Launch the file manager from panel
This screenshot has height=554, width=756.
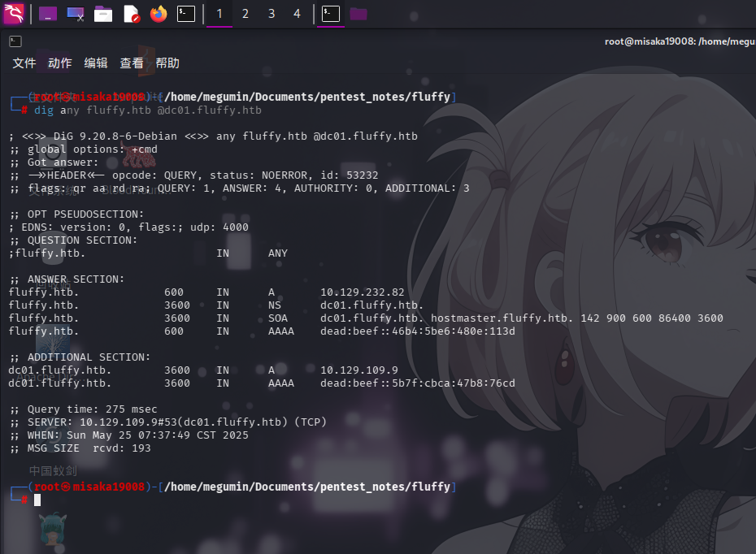(x=102, y=14)
